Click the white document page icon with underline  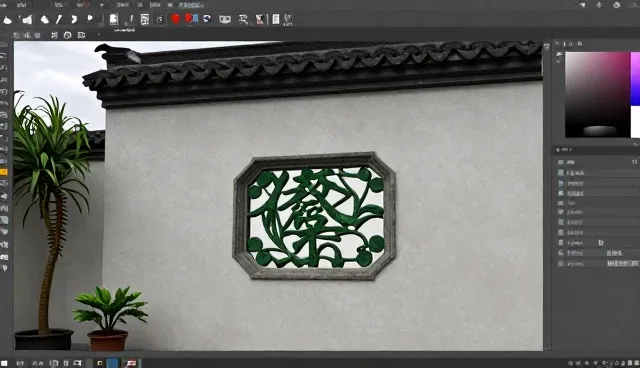point(113,19)
